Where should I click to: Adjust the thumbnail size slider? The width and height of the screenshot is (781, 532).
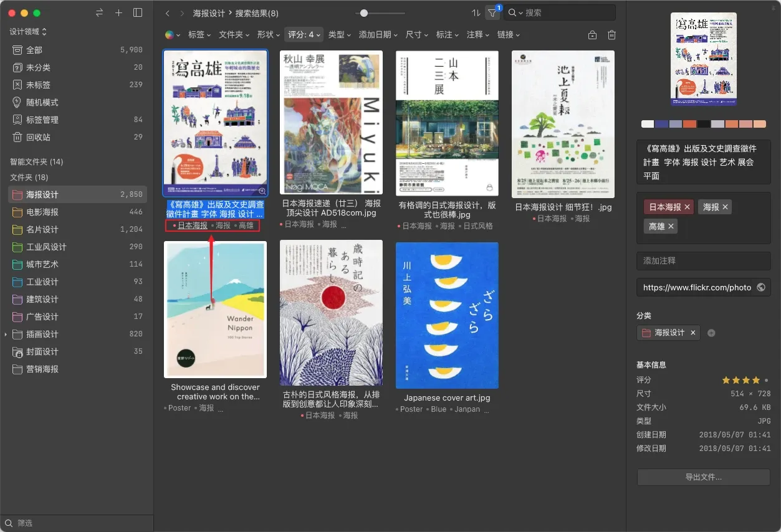tap(364, 13)
